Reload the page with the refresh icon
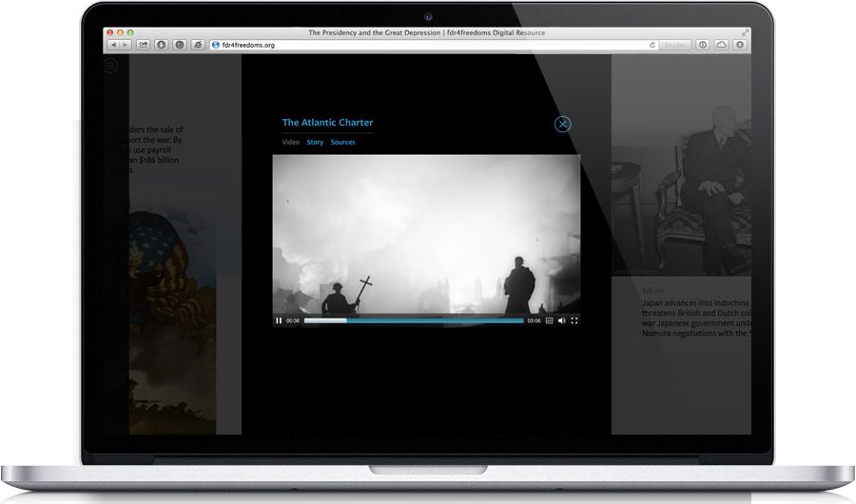This screenshot has height=504, width=856. coord(652,45)
